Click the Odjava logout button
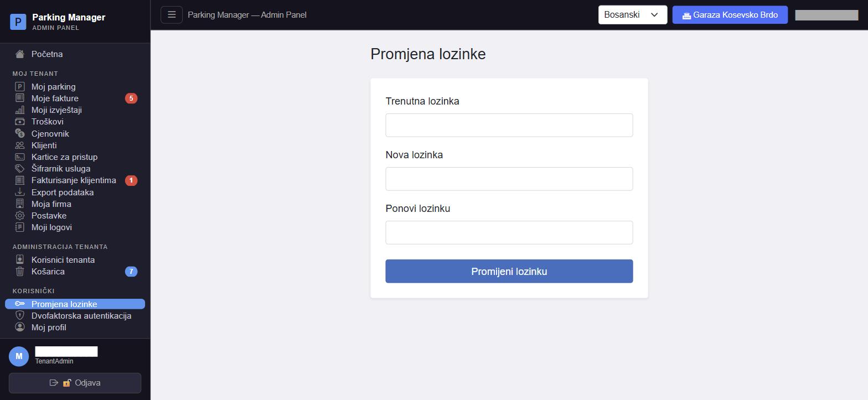 tap(75, 383)
